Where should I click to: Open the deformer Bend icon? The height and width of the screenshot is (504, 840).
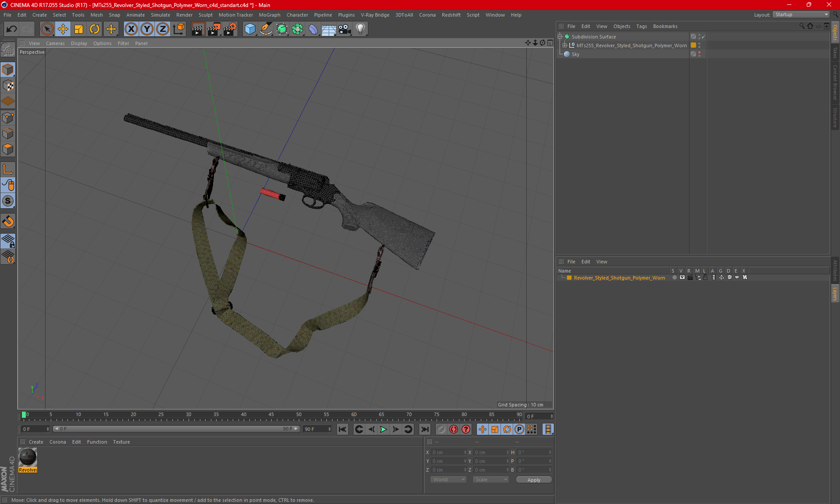tap(313, 29)
